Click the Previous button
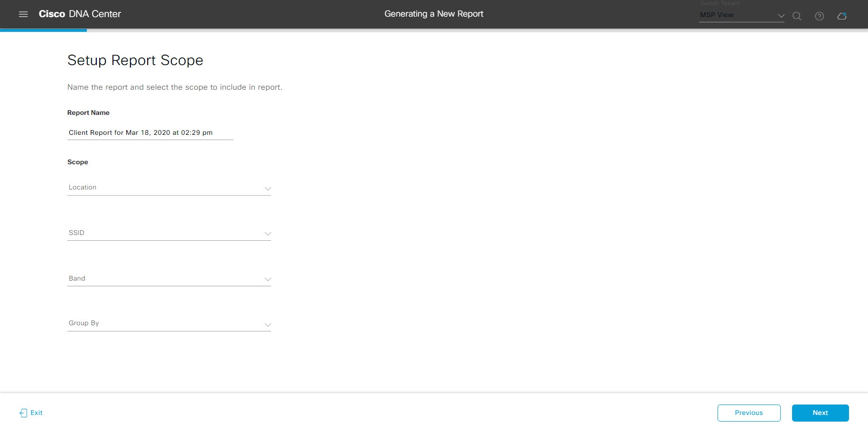This screenshot has height=433, width=868. point(749,413)
